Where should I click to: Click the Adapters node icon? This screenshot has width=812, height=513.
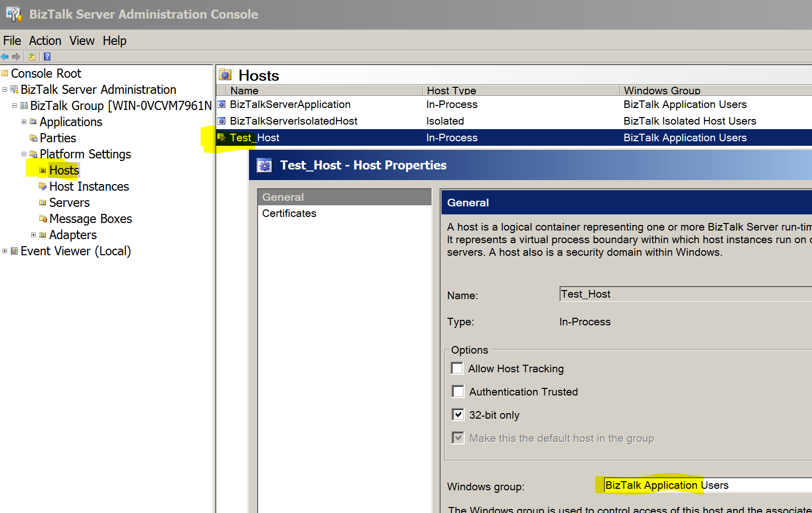tap(43, 235)
